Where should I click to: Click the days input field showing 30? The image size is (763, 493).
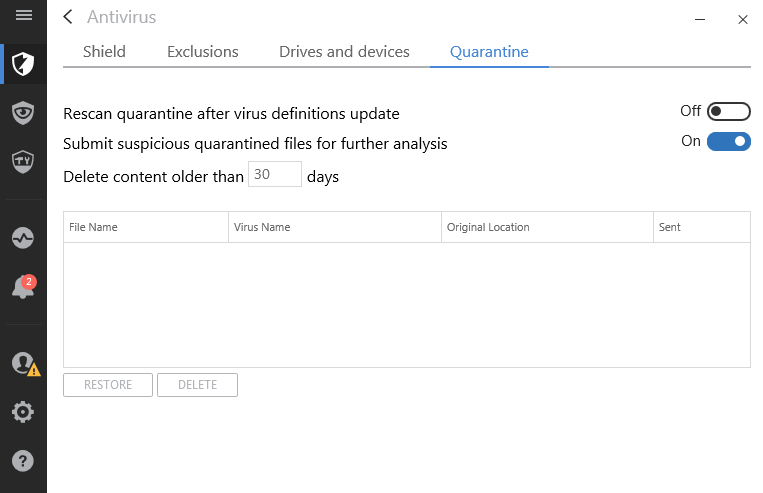tap(274, 175)
